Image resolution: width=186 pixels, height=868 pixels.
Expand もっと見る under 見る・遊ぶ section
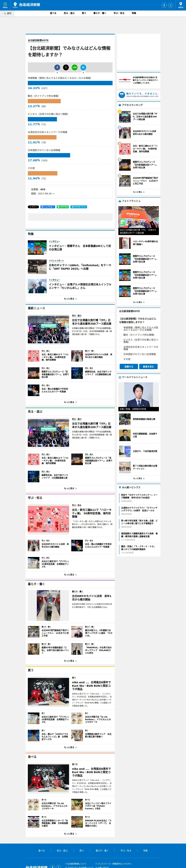point(70,489)
